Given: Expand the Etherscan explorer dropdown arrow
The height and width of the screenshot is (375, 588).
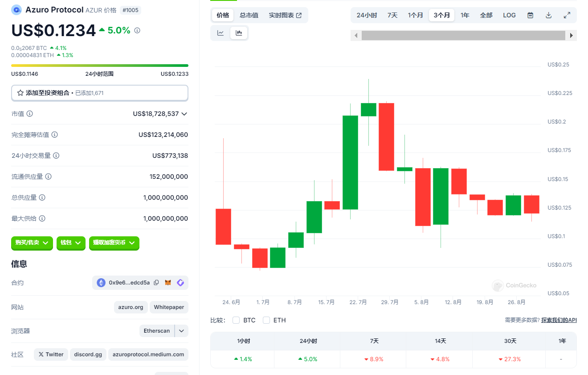Looking at the screenshot, I should tap(182, 331).
